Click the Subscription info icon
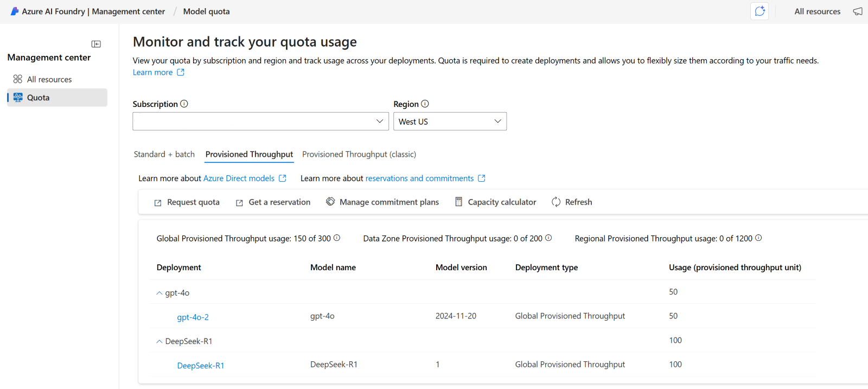 [184, 104]
